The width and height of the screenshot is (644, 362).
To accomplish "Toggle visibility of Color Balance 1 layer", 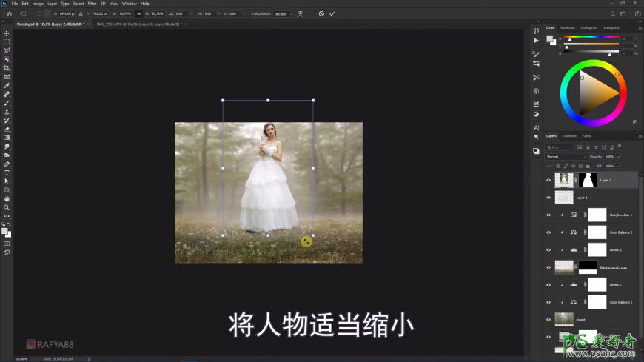I will click(x=549, y=302).
